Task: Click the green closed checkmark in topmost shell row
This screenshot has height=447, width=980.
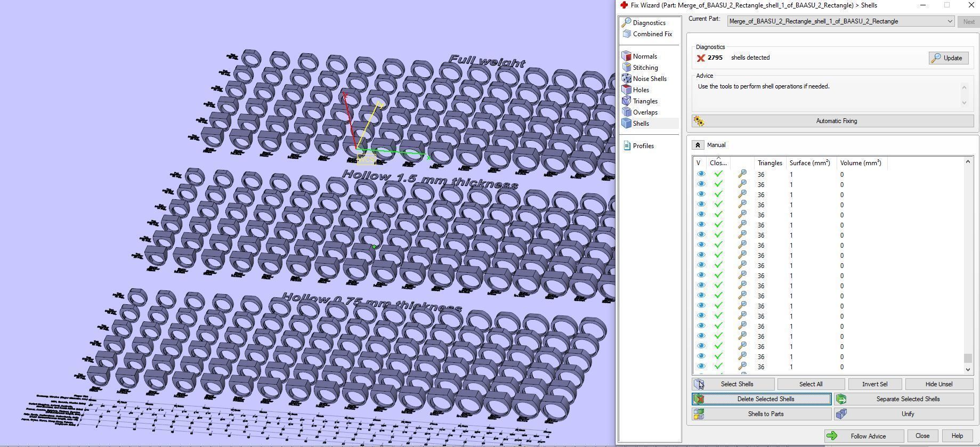Action: coord(718,174)
